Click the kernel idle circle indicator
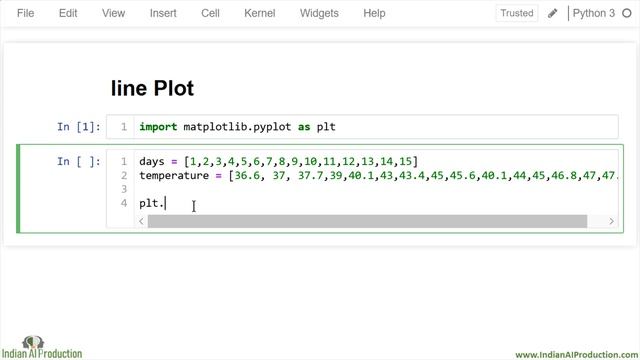 click(x=627, y=13)
